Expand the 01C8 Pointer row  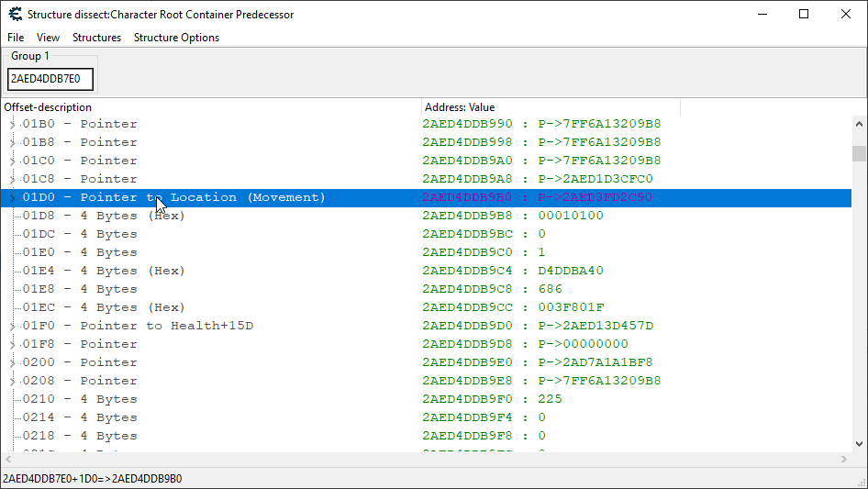click(x=12, y=179)
